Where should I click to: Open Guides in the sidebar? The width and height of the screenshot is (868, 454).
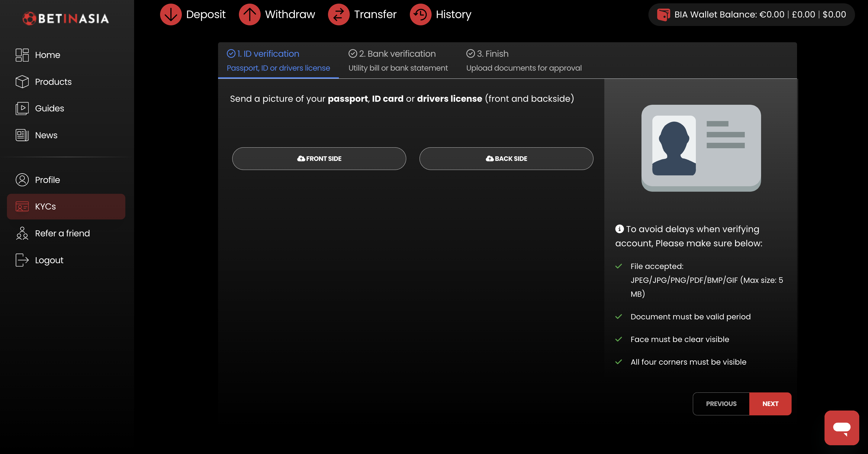point(49,108)
